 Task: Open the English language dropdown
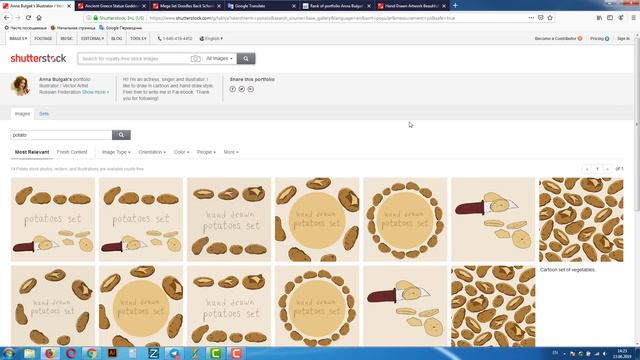[x=211, y=38]
